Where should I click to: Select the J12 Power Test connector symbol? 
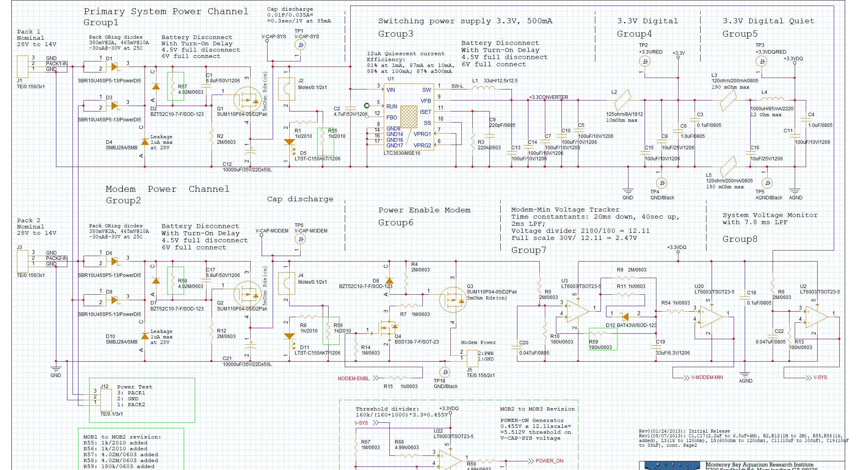(106, 400)
